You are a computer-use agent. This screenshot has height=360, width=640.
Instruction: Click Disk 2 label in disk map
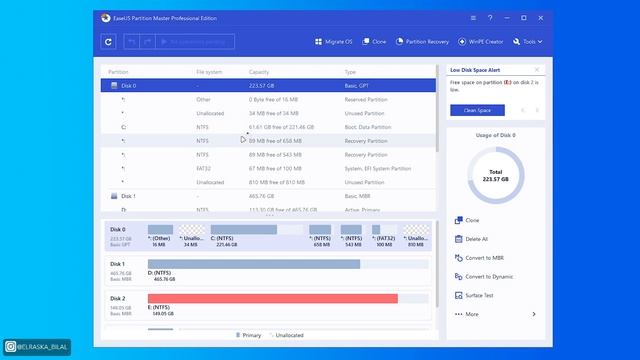pos(118,298)
